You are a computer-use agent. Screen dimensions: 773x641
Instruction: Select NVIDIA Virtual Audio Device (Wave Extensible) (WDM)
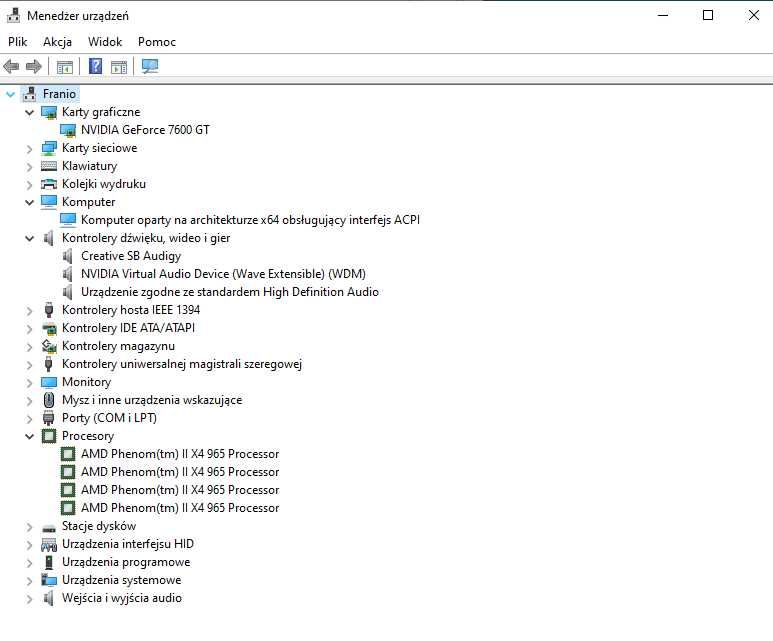[x=223, y=274]
